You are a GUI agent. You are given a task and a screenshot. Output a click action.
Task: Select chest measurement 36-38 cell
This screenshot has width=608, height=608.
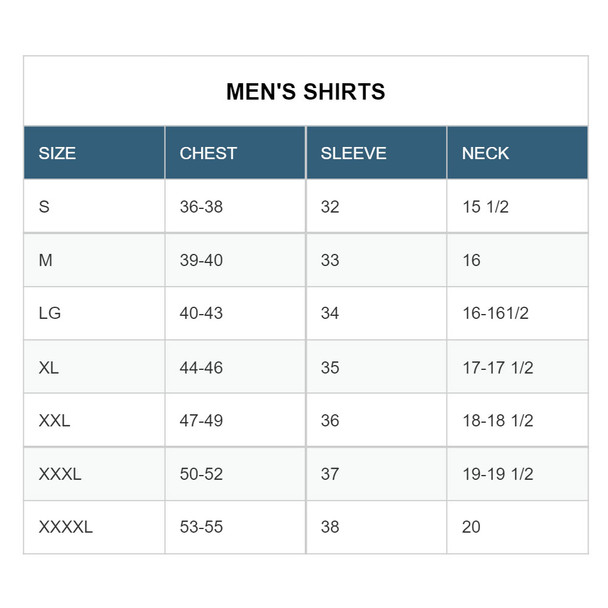coord(201,207)
